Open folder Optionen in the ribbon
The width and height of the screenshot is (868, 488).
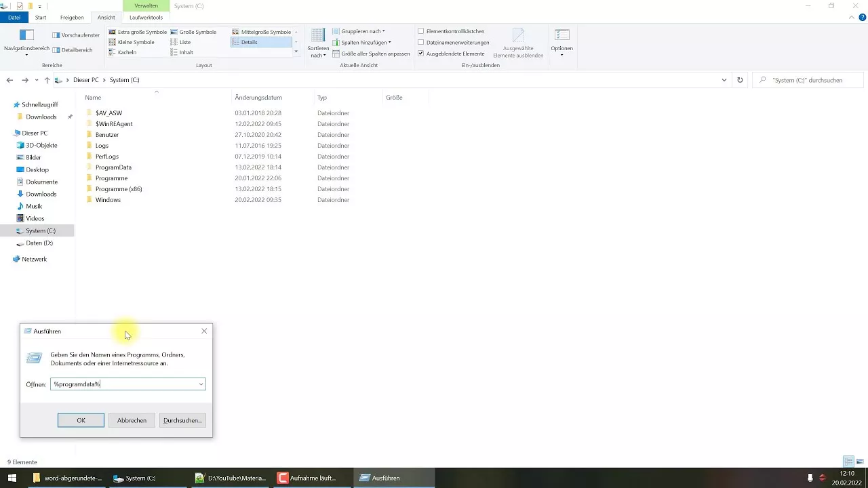[561, 43]
